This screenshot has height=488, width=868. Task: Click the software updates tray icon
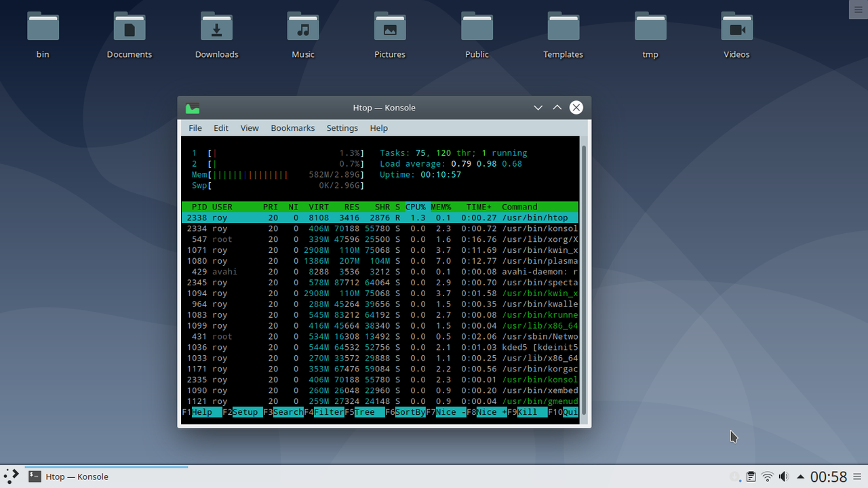[x=735, y=476]
